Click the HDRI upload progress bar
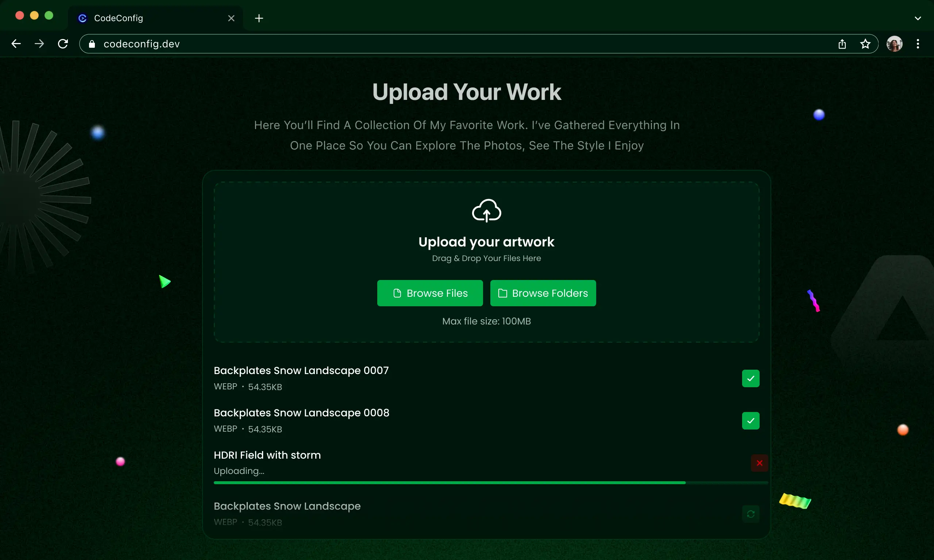The width and height of the screenshot is (934, 560). click(x=491, y=483)
